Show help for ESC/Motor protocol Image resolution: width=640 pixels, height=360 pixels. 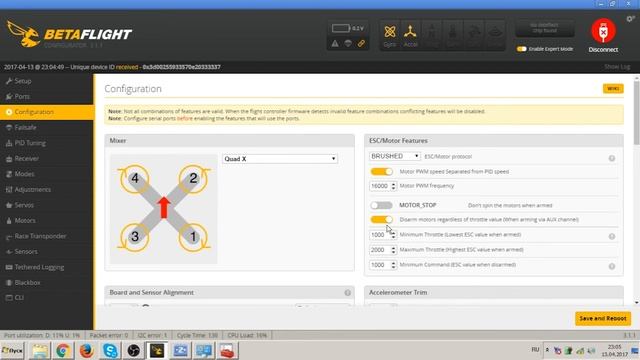coord(611,158)
